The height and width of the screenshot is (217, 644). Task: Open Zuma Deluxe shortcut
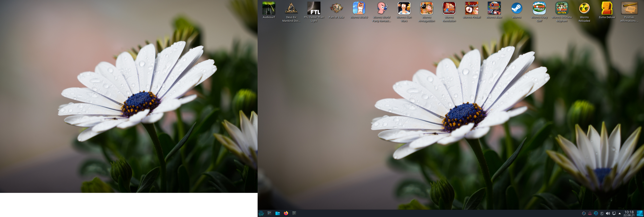607,8
